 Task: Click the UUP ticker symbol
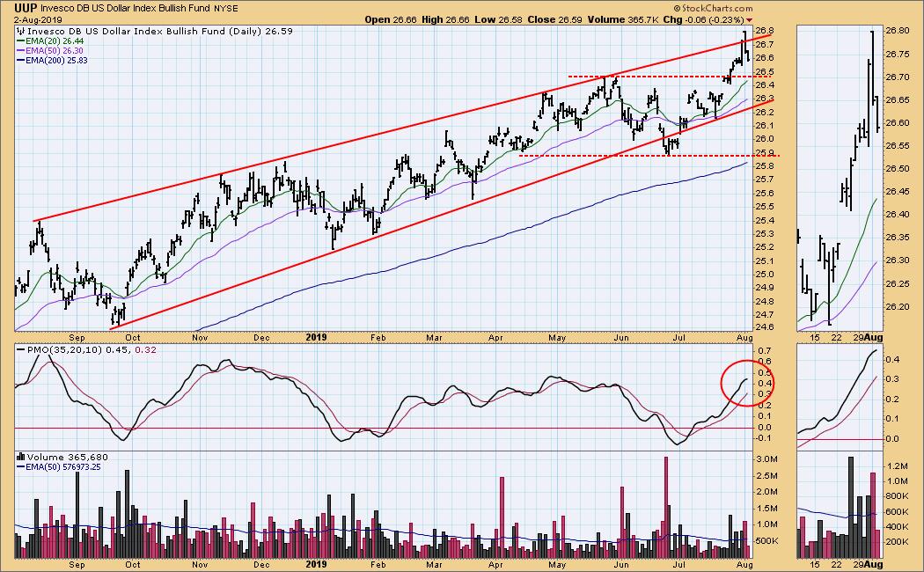26,8
